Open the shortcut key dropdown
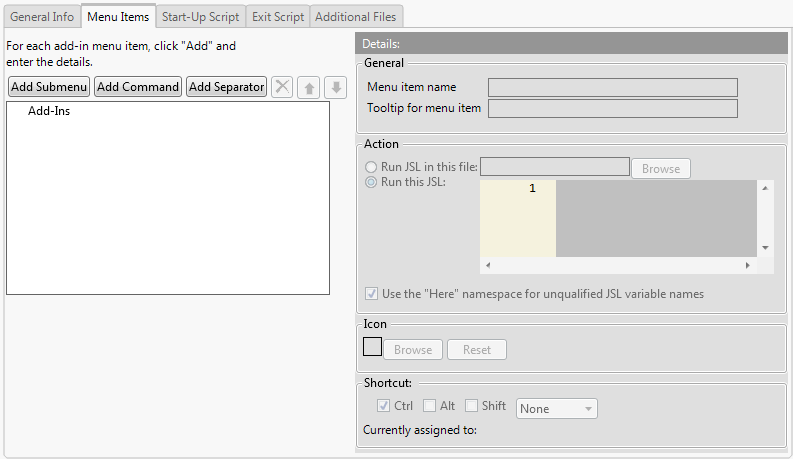 pos(556,408)
